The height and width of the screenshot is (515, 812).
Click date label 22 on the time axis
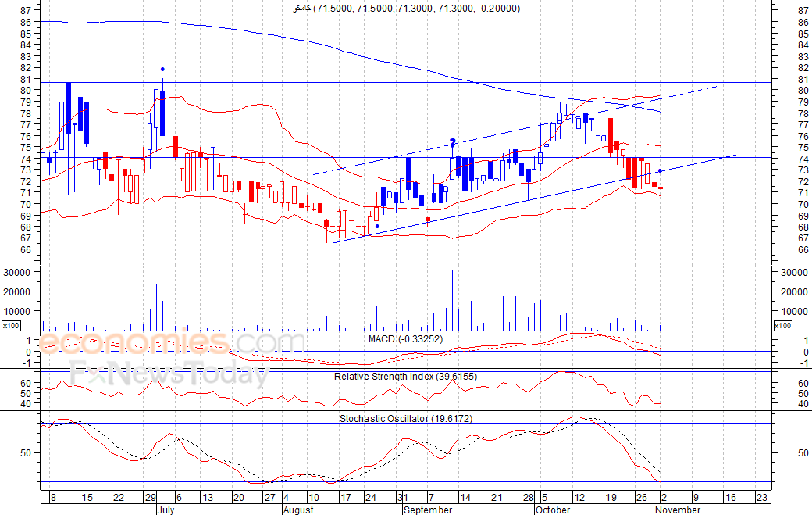(119, 497)
